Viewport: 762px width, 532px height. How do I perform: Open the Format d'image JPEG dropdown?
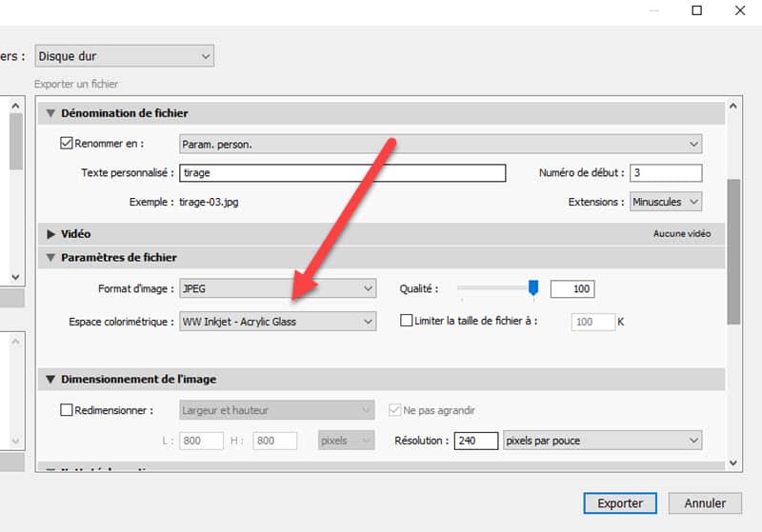pyautogui.click(x=278, y=288)
